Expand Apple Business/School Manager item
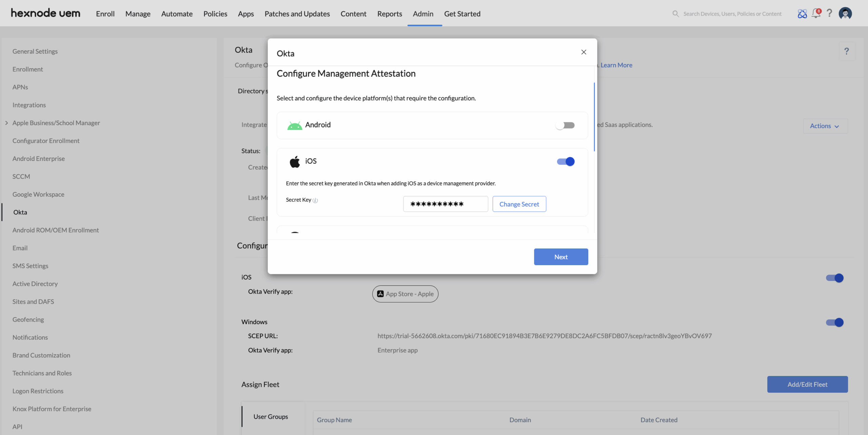The height and width of the screenshot is (435, 868). click(6, 123)
